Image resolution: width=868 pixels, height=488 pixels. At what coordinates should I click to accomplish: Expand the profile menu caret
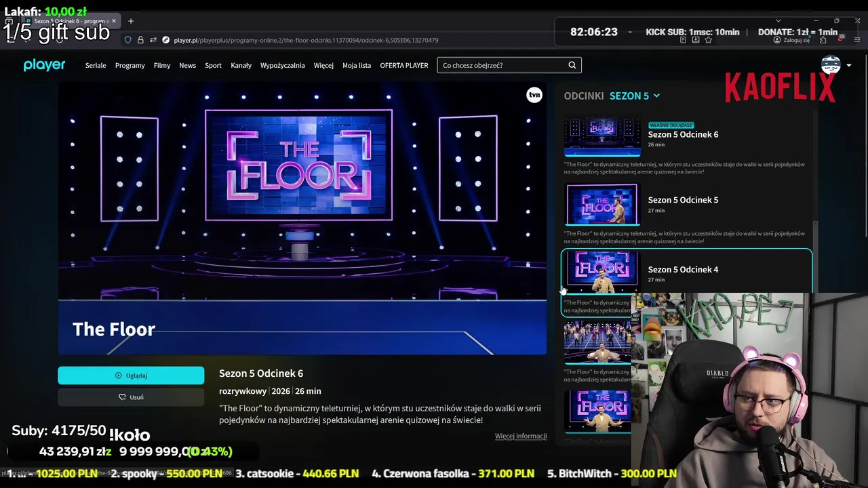click(848, 66)
